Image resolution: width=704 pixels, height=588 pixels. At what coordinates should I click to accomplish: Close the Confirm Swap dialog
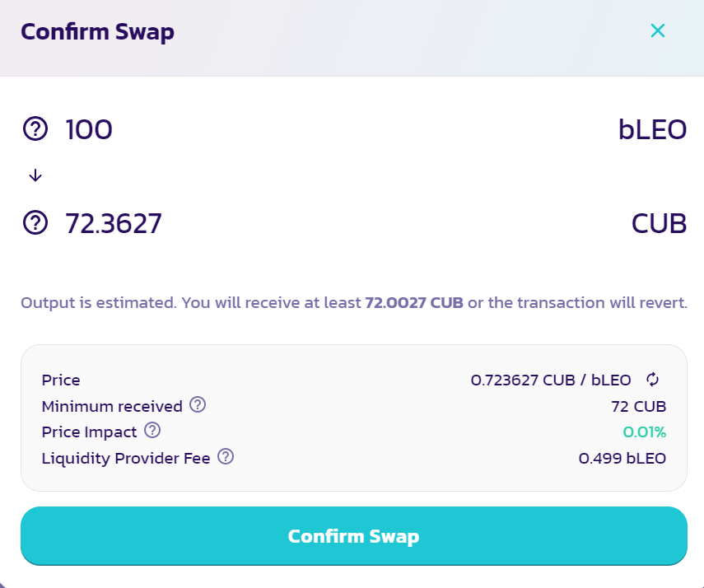[x=657, y=31]
